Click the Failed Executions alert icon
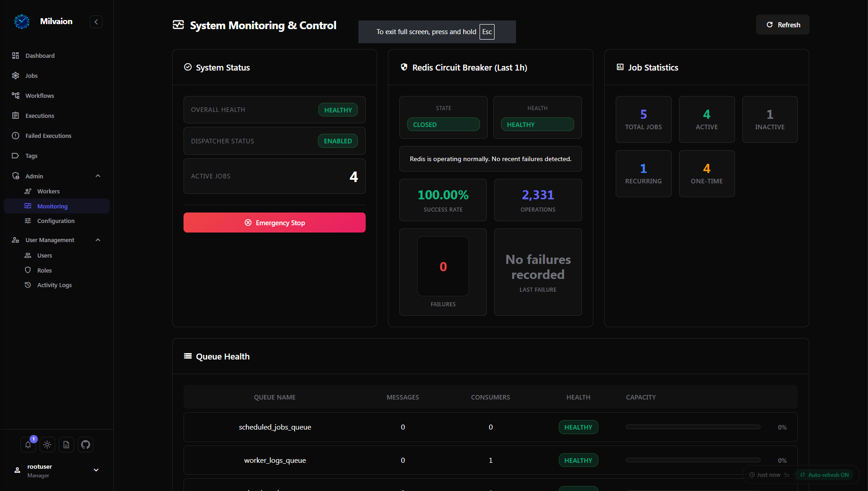 [15, 136]
